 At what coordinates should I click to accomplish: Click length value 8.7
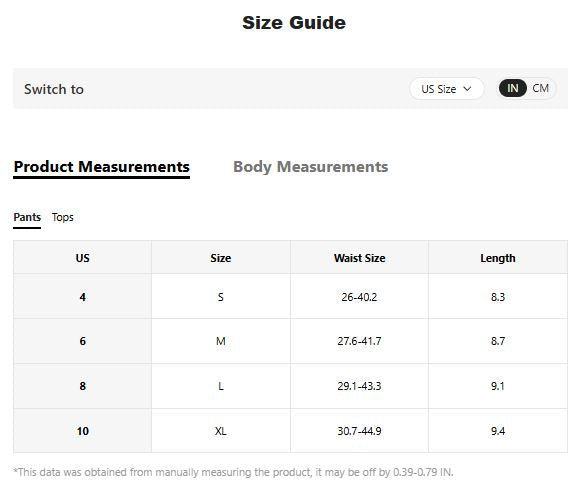(498, 341)
